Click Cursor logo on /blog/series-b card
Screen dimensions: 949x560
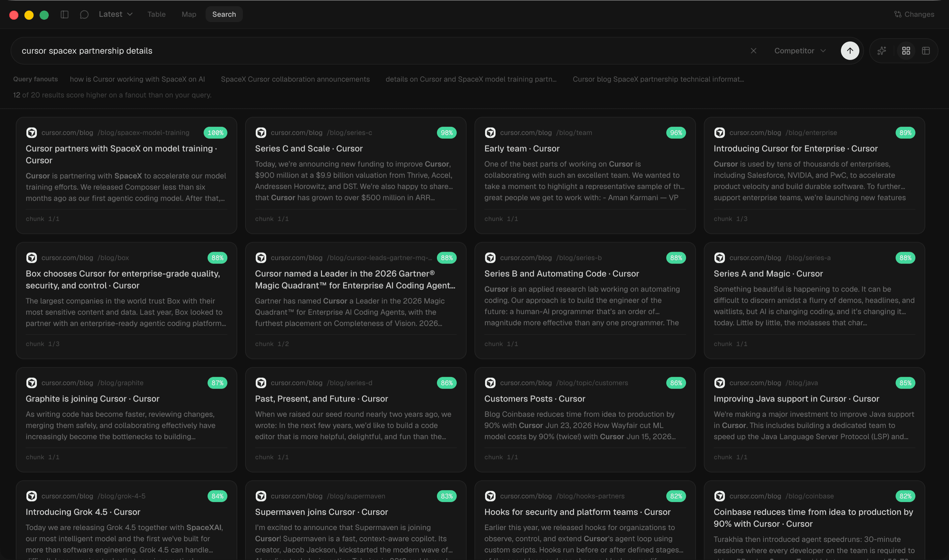coord(490,258)
